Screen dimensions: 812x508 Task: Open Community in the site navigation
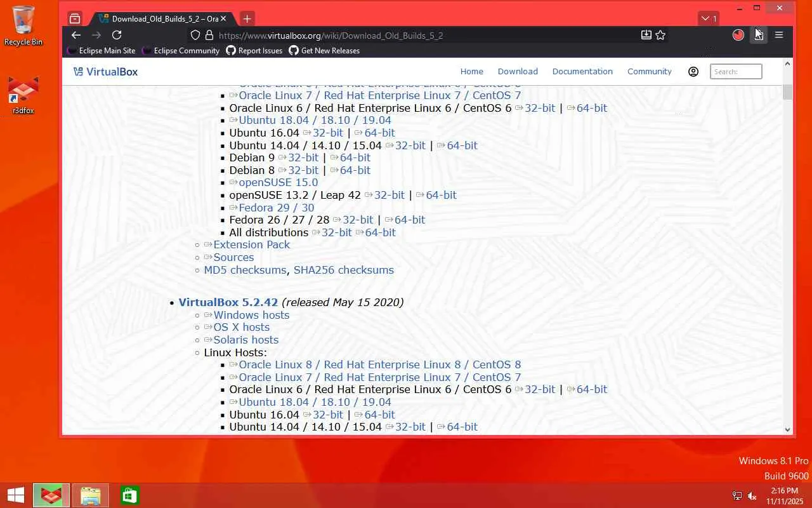pyautogui.click(x=650, y=72)
